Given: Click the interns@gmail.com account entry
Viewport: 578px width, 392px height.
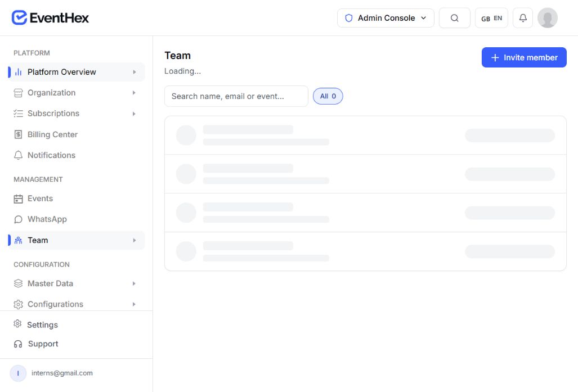Looking at the screenshot, I should pos(51,373).
